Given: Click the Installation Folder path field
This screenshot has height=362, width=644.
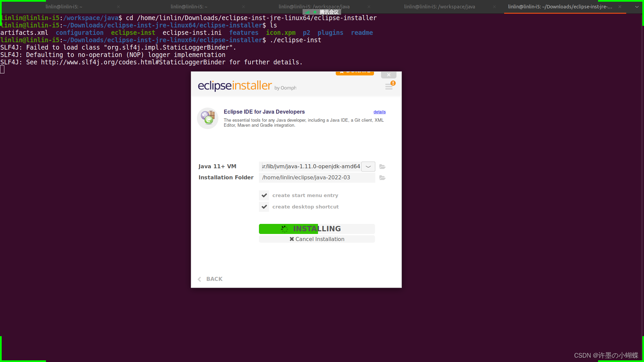Looking at the screenshot, I should click(317, 178).
